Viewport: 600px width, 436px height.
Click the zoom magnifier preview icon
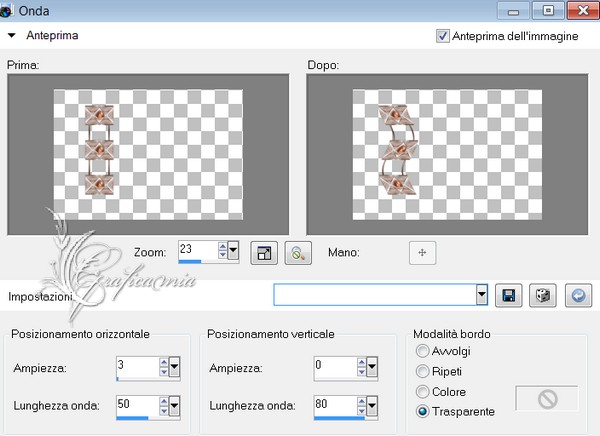point(298,253)
